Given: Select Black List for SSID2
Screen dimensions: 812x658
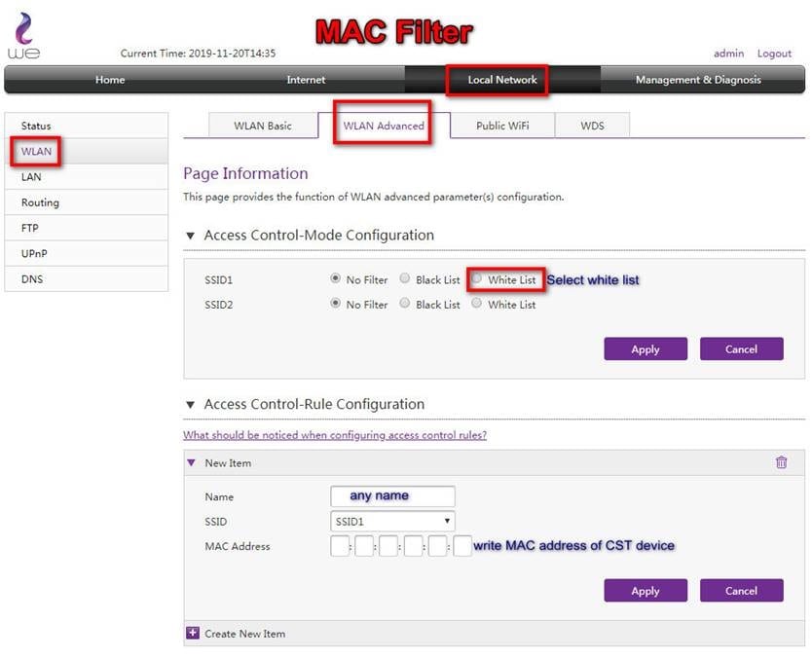Looking at the screenshot, I should (x=404, y=303).
